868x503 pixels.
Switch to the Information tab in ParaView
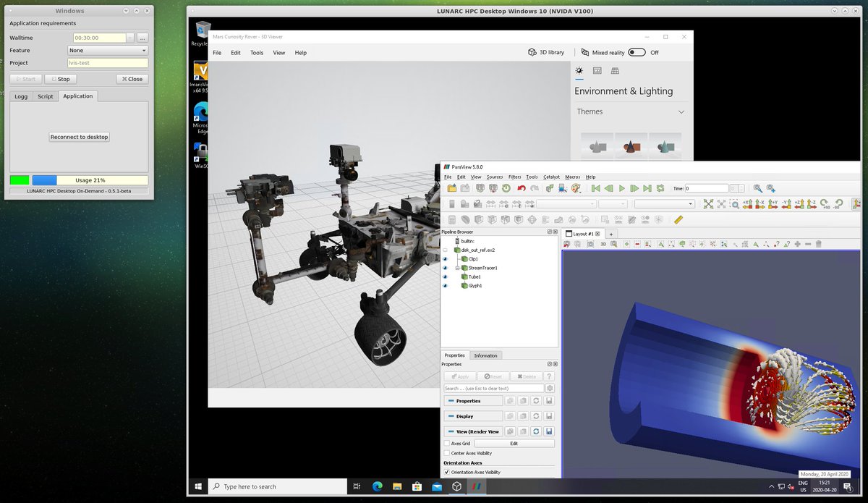[x=485, y=355]
